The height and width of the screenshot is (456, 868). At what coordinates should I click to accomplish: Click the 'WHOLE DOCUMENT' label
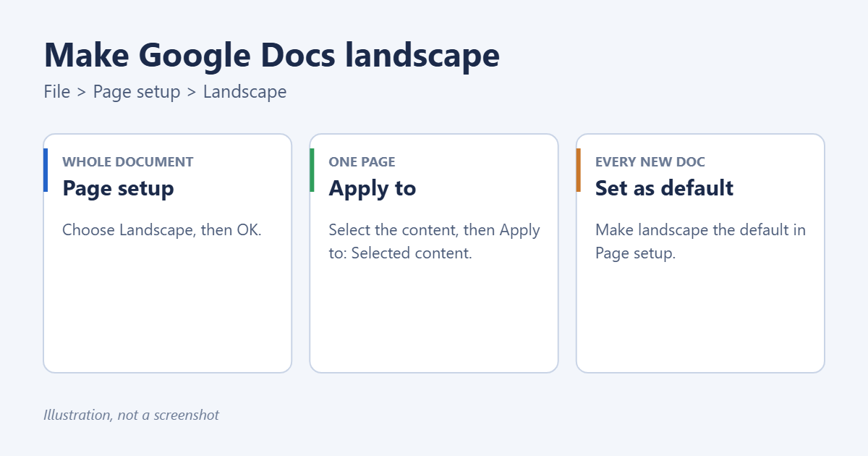tap(128, 162)
